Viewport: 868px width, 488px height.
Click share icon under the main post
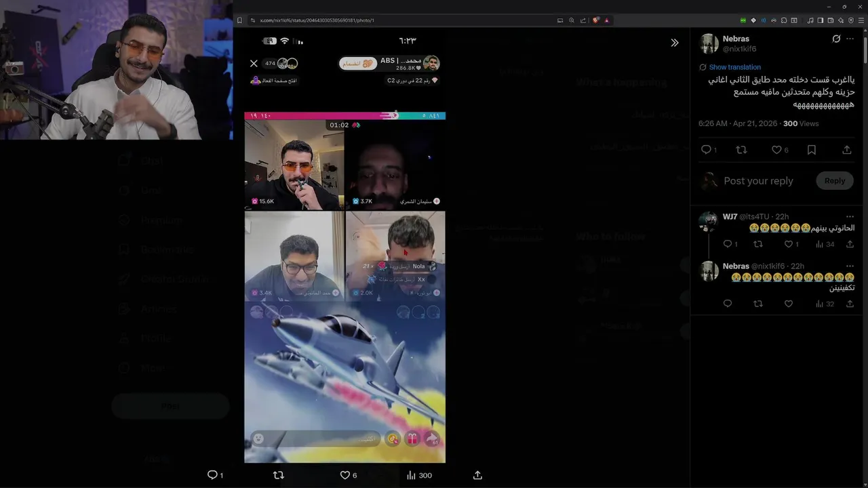pos(846,150)
